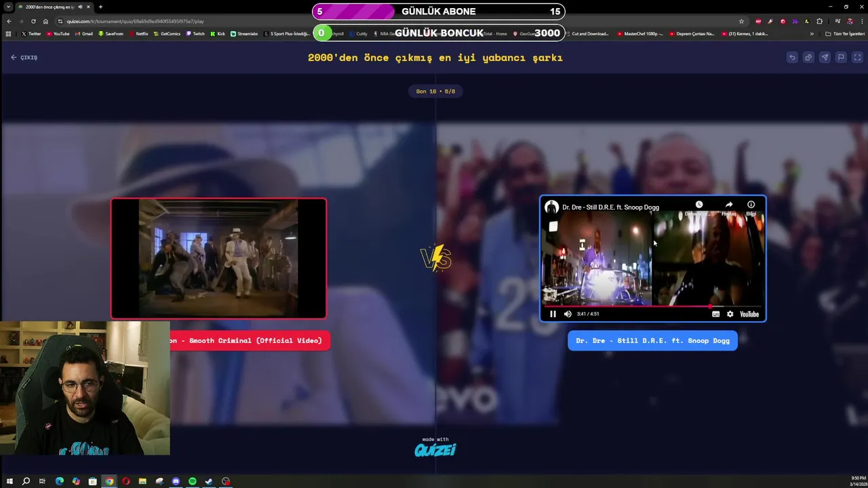The image size is (868, 488).
Task: Open Spotify from the taskbar
Action: (x=192, y=481)
